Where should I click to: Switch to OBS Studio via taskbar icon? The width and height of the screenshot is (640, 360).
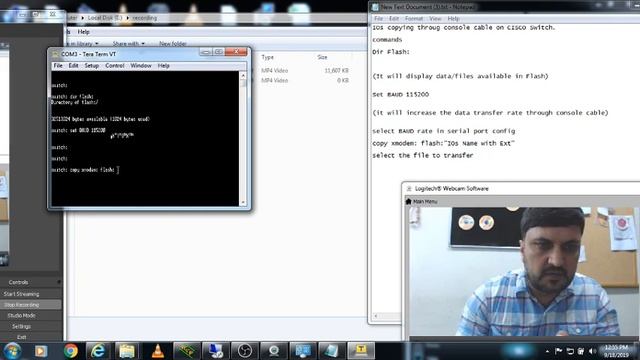point(244,351)
